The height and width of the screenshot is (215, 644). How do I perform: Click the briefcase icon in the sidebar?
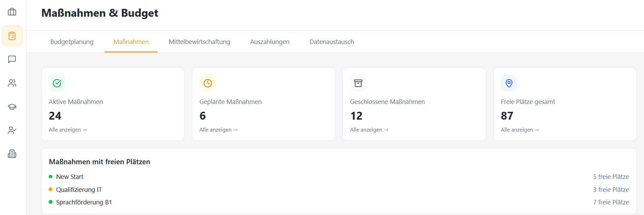pyautogui.click(x=12, y=12)
